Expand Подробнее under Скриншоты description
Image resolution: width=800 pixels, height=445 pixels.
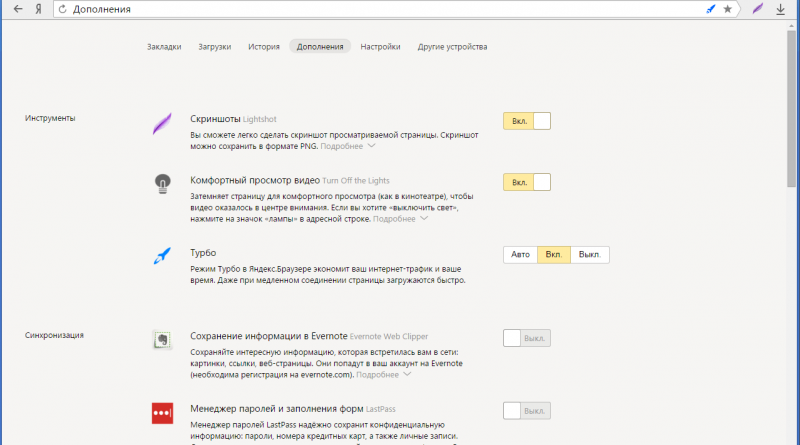[347, 146]
